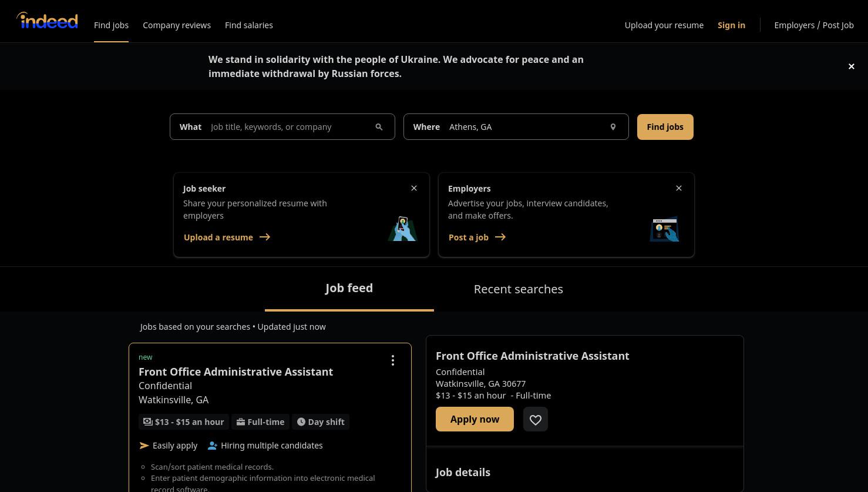Click the Job seeker phone illustration
This screenshot has width=868, height=492.
tap(402, 229)
